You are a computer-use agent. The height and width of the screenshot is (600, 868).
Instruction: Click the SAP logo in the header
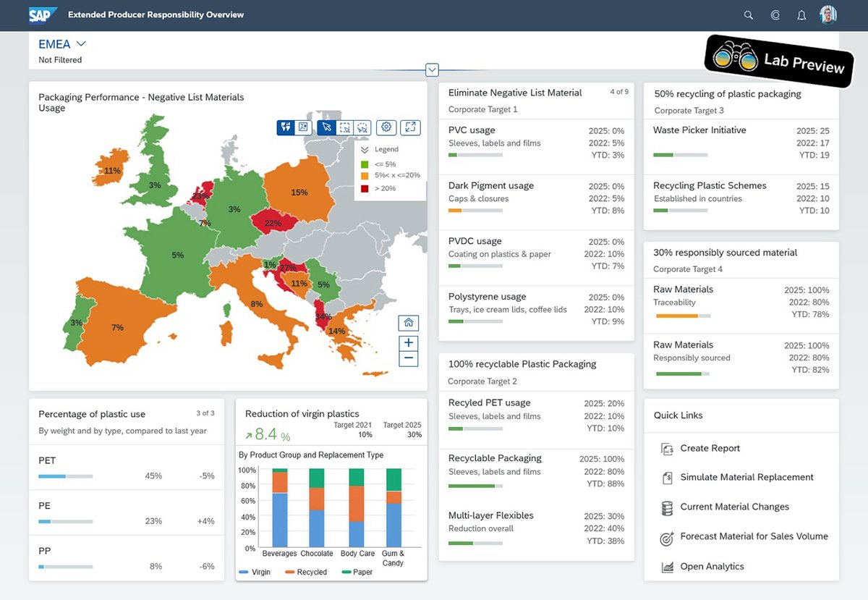41,14
